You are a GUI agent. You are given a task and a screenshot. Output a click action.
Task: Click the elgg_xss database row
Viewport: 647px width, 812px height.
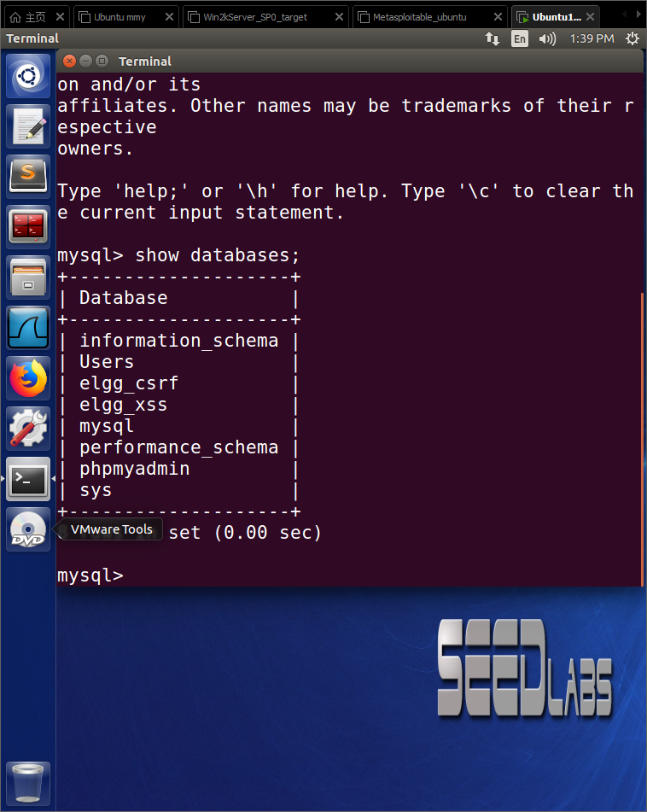point(178,405)
